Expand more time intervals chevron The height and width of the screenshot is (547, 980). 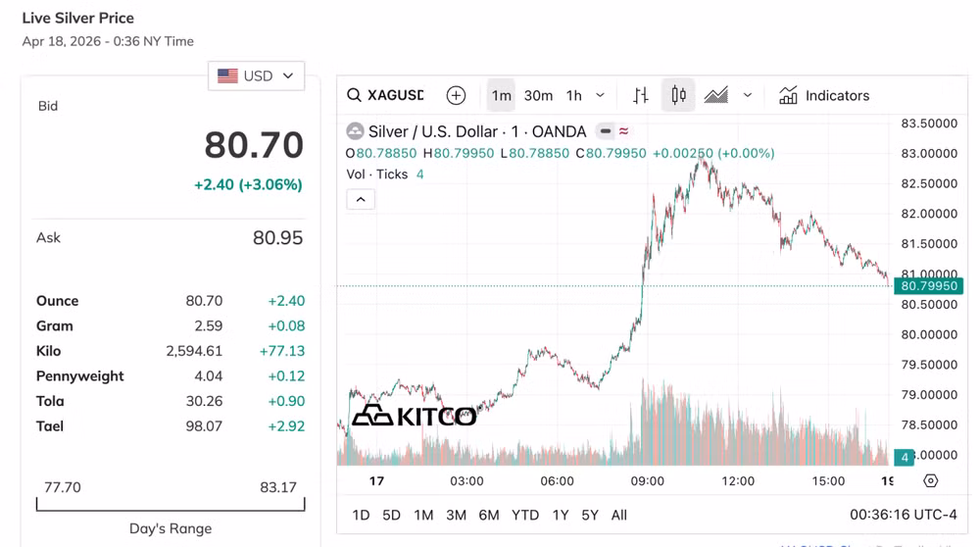[x=601, y=95]
